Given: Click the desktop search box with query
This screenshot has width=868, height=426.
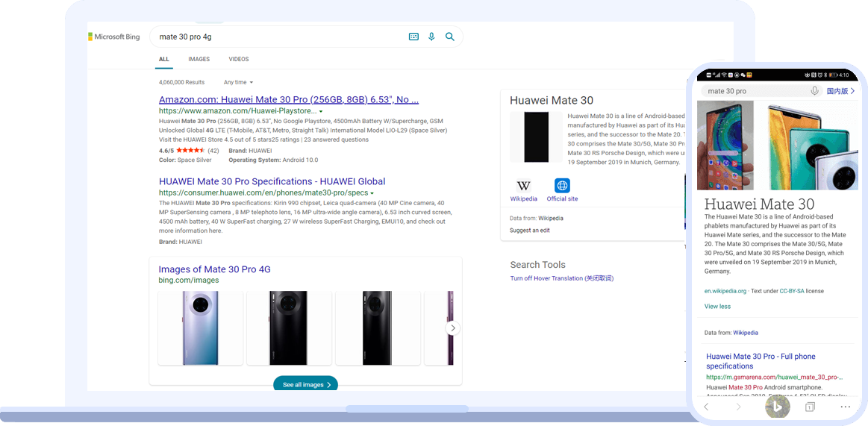Looking at the screenshot, I should pos(276,37).
